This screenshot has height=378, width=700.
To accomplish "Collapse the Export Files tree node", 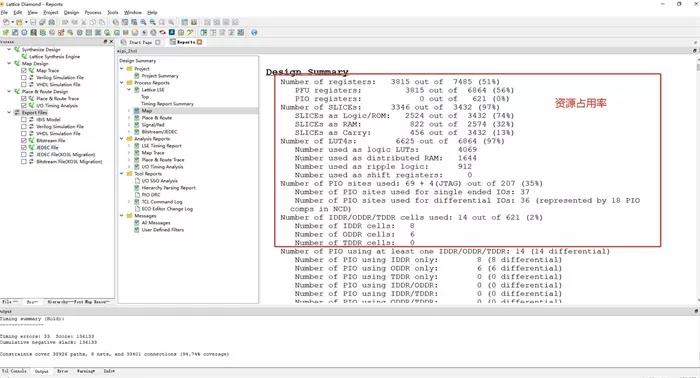I will tap(9, 112).
